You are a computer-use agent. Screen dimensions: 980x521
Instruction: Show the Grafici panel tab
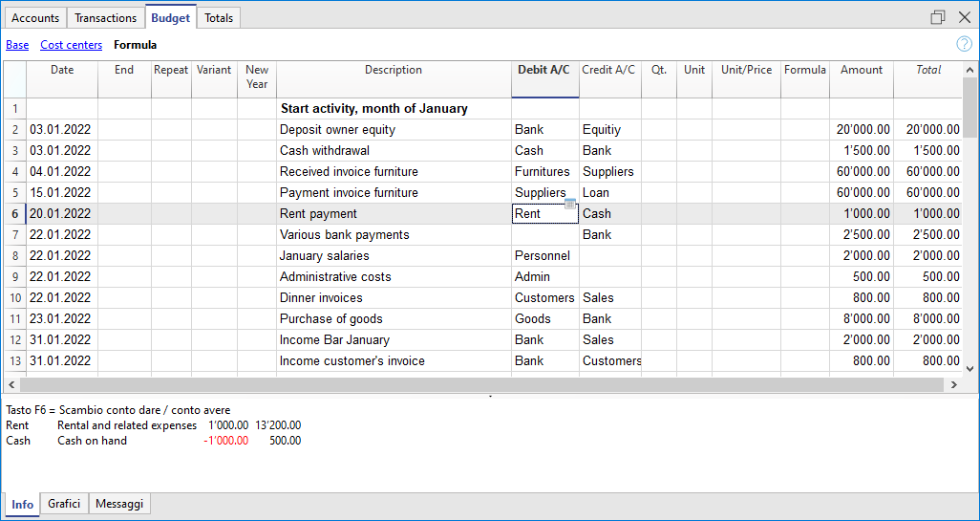[x=64, y=504]
